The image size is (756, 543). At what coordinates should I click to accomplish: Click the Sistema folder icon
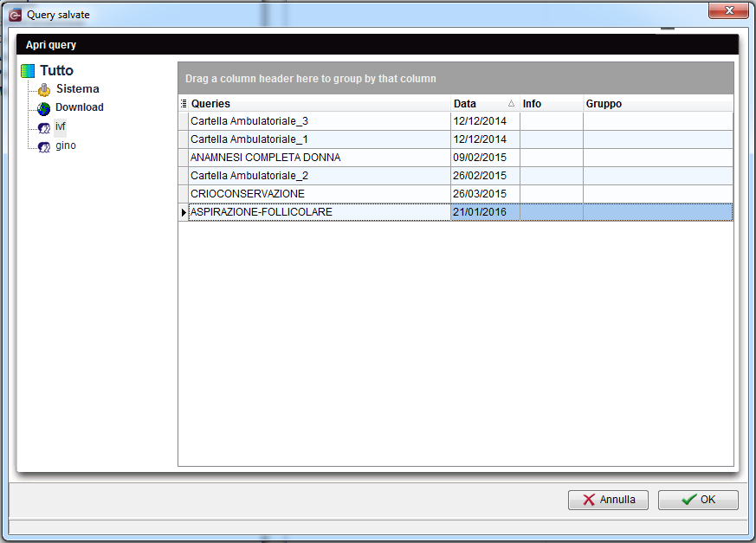[44, 90]
